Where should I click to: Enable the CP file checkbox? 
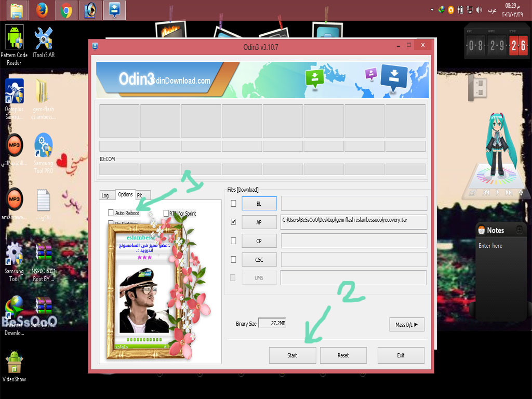pyautogui.click(x=233, y=241)
